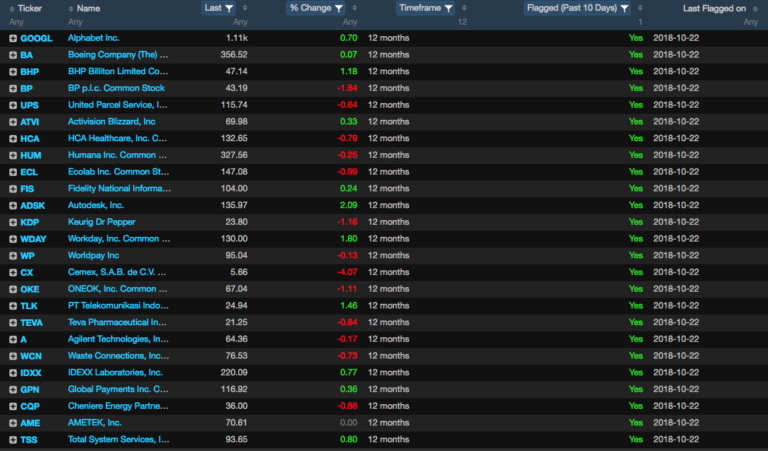Click the WCN ticker symbol
The height and width of the screenshot is (451, 768).
coord(31,356)
